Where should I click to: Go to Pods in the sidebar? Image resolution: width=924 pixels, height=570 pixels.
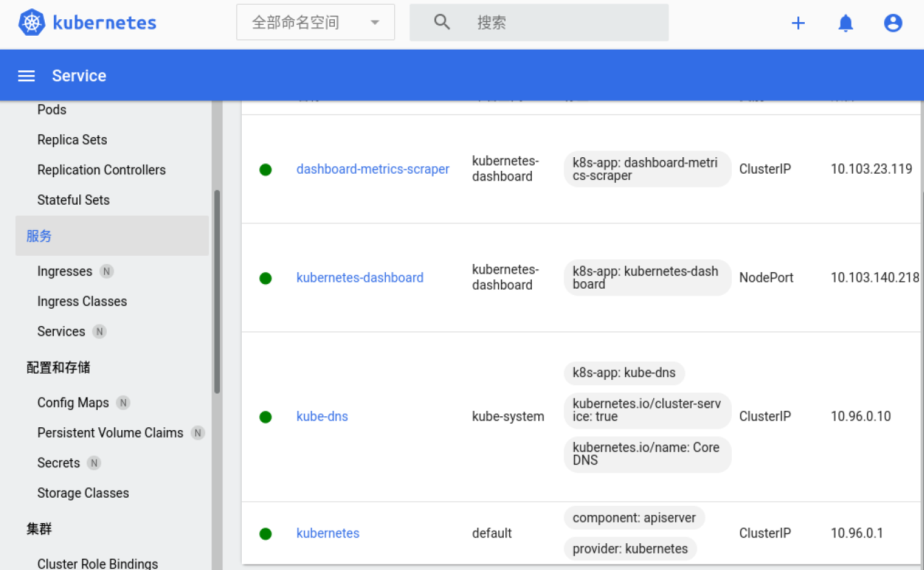pyautogui.click(x=52, y=110)
